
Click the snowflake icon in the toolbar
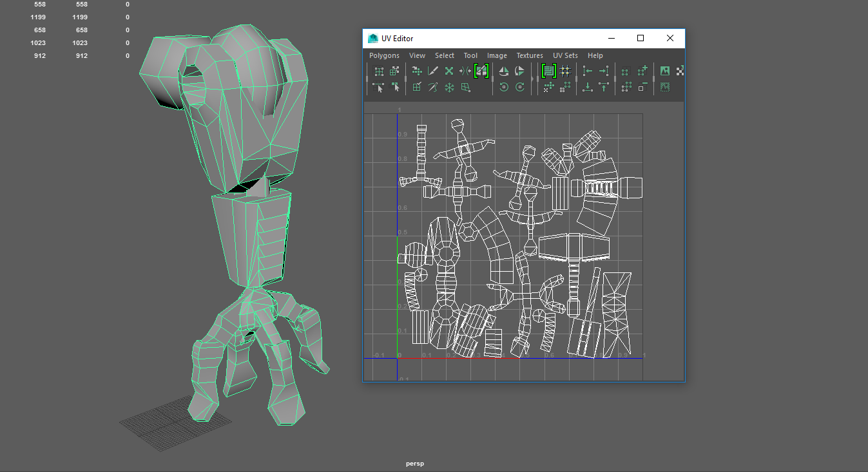click(x=449, y=87)
